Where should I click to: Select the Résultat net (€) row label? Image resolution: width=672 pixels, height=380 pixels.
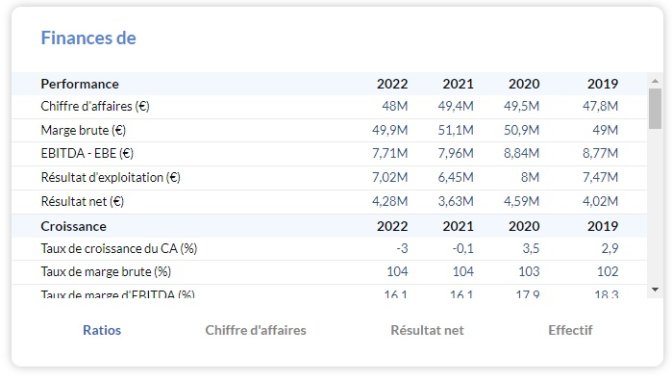click(x=82, y=201)
